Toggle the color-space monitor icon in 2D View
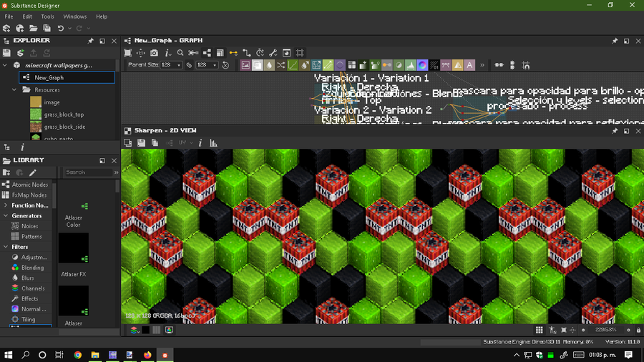Screen dimensions: 644x362 coord(169,330)
